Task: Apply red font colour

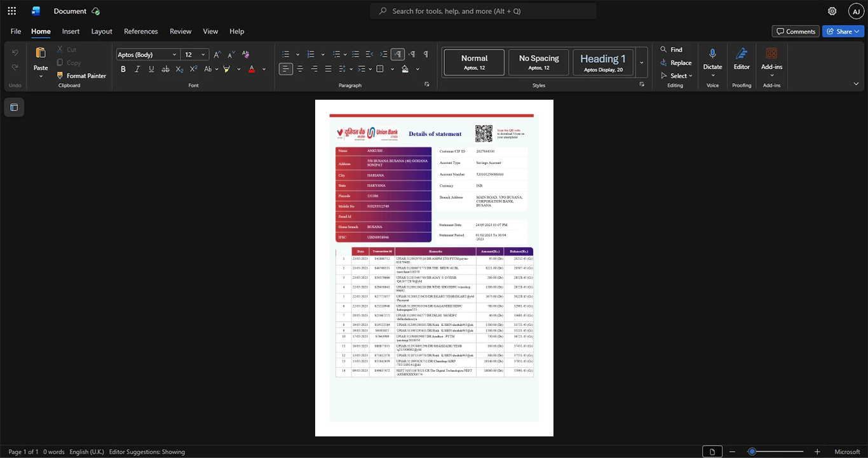Action: coord(252,69)
